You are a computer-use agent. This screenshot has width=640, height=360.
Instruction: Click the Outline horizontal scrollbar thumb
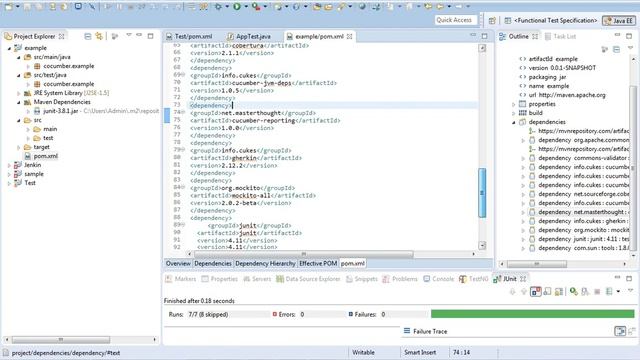537,264
